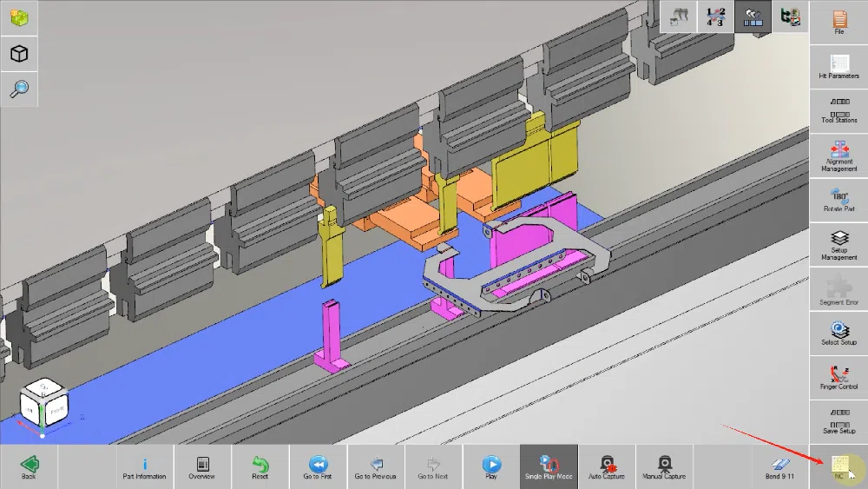Open Alignment Management
Screen dimensions: 868x489
point(838,156)
